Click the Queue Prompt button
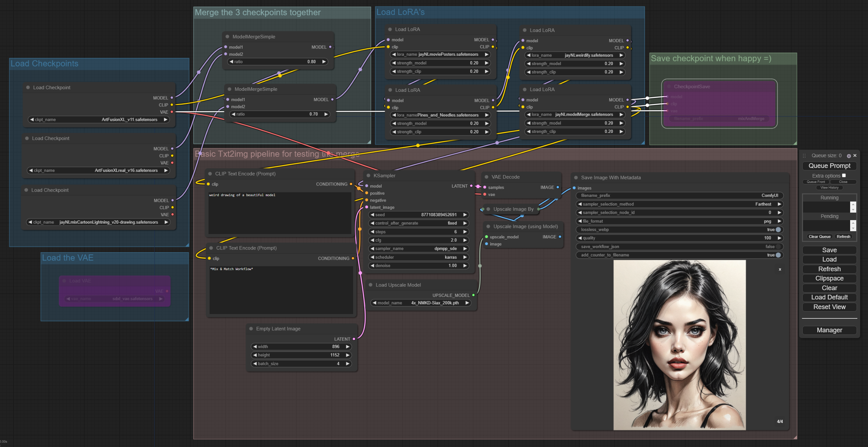This screenshot has width=868, height=447. tap(829, 166)
